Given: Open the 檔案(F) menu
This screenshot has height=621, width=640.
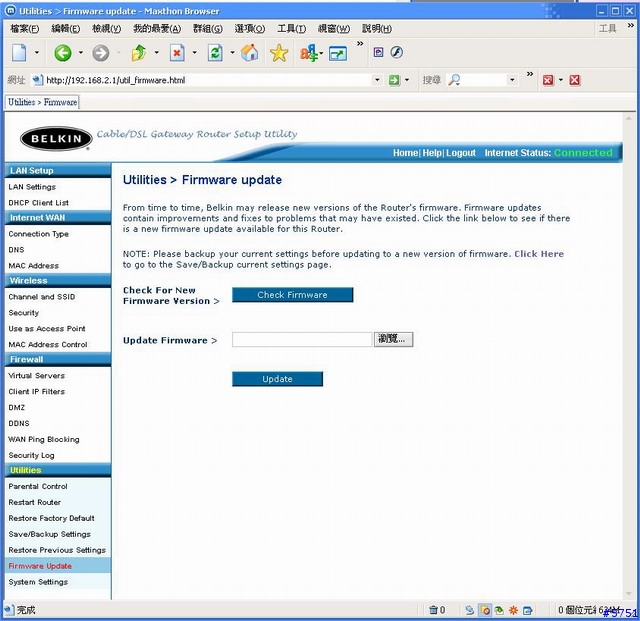Looking at the screenshot, I should pos(24,29).
